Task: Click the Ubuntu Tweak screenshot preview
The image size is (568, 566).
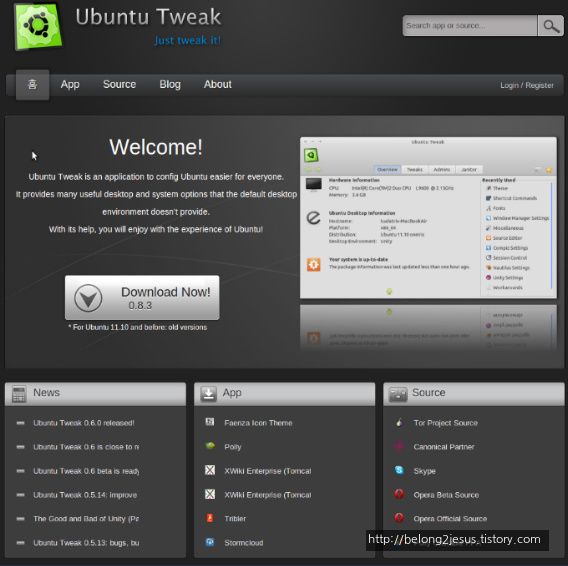Action: [x=428, y=218]
